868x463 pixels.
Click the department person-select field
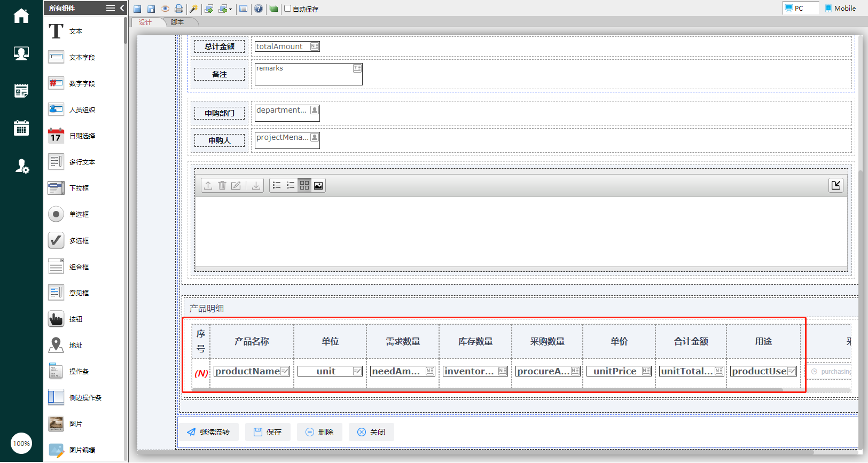click(287, 113)
